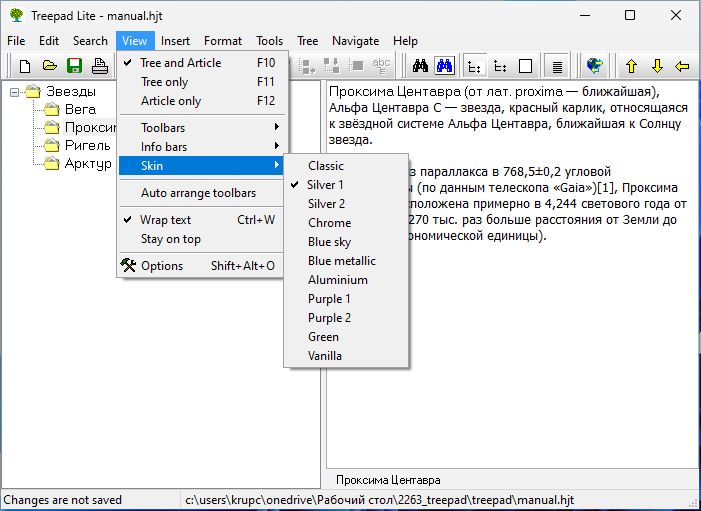Choose the Purple 1 skin
Viewport: 701px width, 511px height.
coord(346,299)
